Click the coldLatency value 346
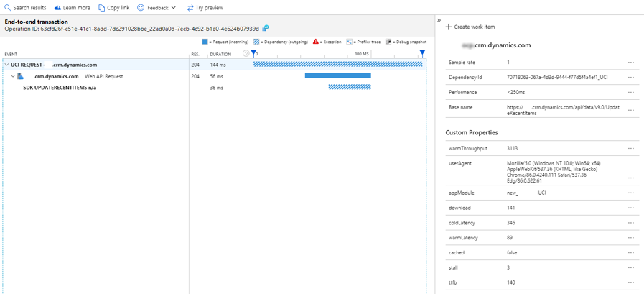This screenshot has width=644, height=294. click(511, 222)
